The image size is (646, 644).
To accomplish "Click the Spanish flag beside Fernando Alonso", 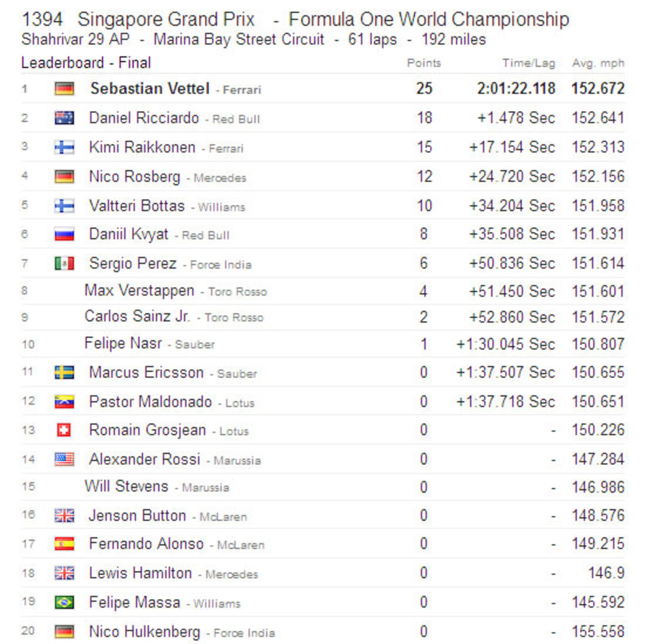I will 64,544.
